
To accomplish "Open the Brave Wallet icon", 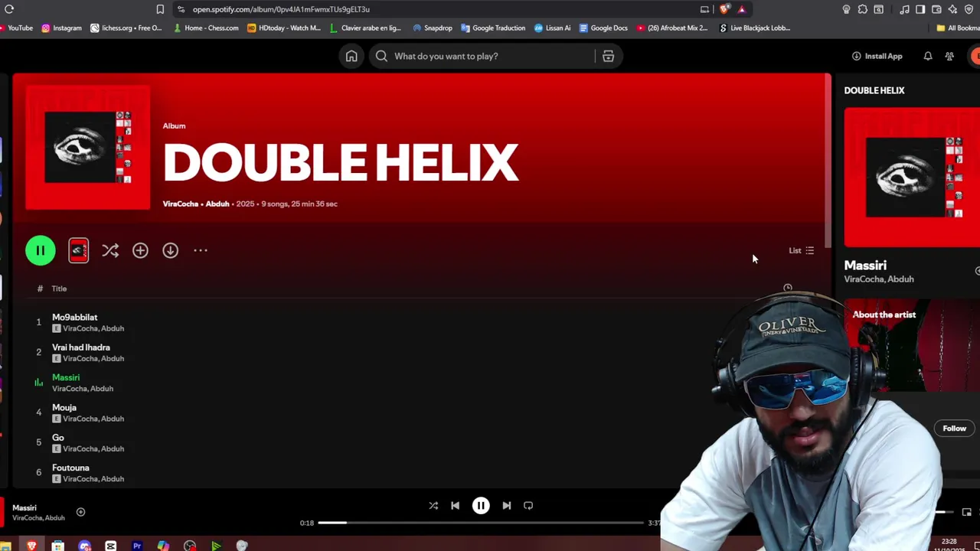I will coord(936,9).
